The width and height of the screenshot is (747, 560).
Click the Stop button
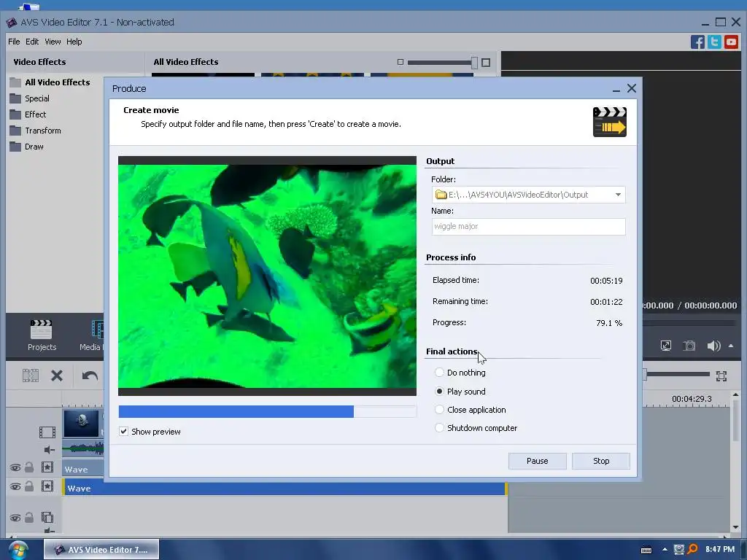coord(601,461)
